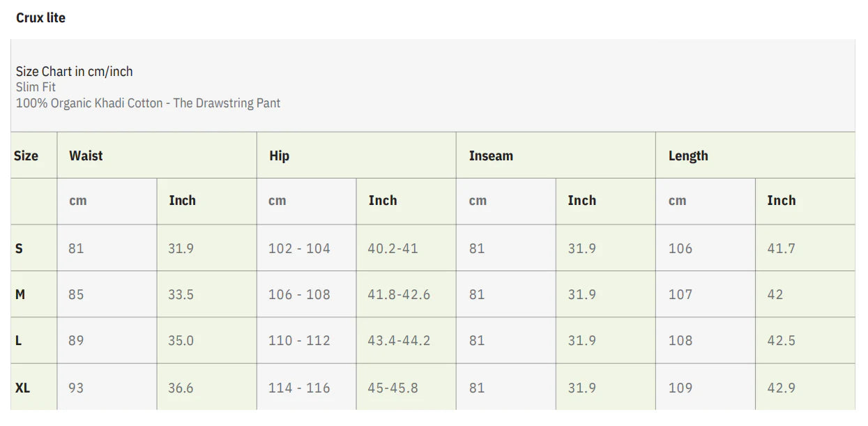868x426 pixels.
Task: Click the 'Hip' column header
Action: [x=279, y=155]
